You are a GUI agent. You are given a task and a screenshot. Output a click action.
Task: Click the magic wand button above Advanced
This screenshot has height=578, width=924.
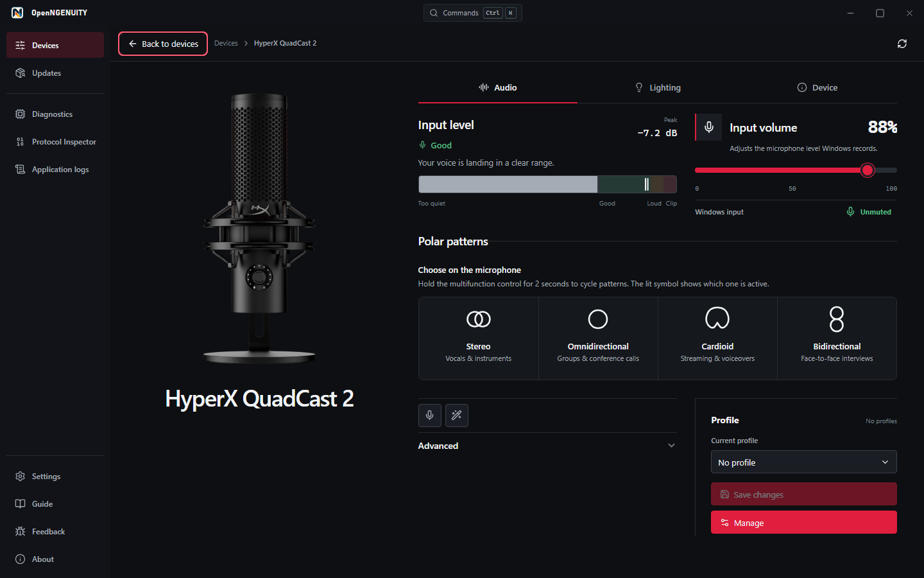[x=457, y=416]
